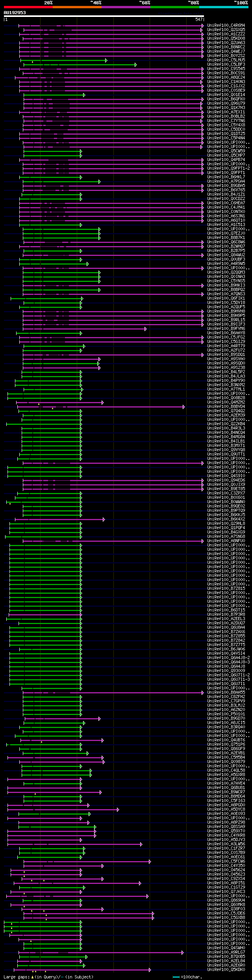Select the UniRef100_C5DDC0 label
Image resolution: width=252 pixels, height=980 pixels.
(226, 130)
